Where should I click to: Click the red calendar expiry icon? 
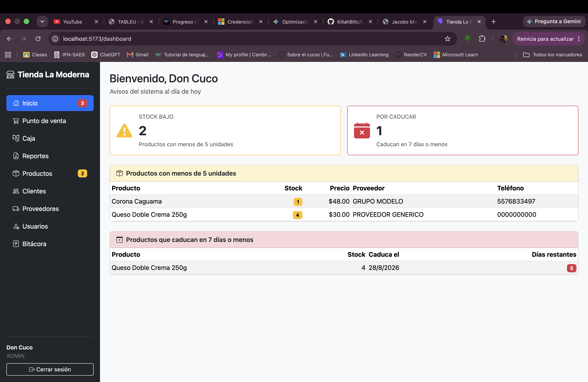pos(362,130)
